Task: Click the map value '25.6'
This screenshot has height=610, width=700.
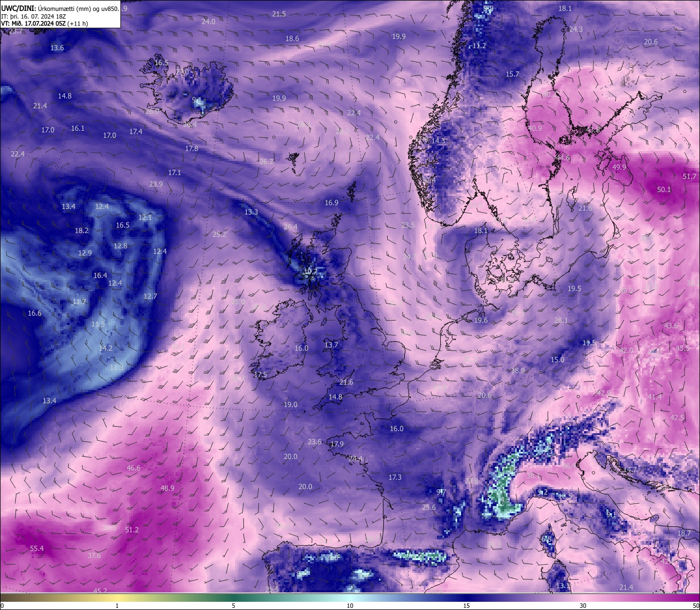Action: pyautogui.click(x=429, y=507)
